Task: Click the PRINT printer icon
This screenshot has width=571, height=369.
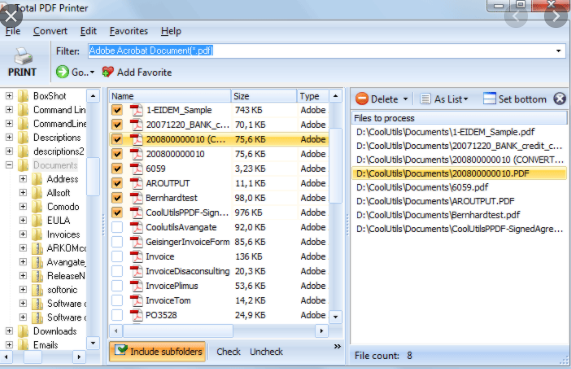Action: tap(23, 56)
